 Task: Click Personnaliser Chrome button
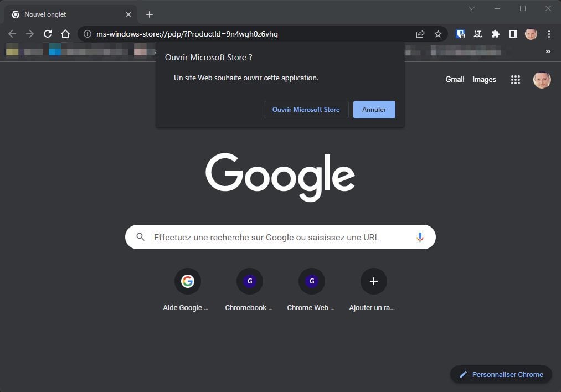(501, 374)
